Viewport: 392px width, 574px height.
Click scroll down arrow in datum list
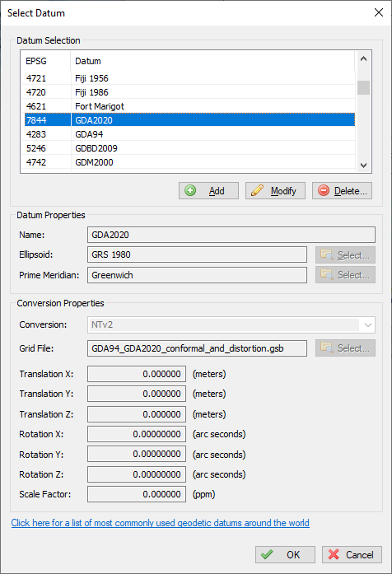coord(363,165)
